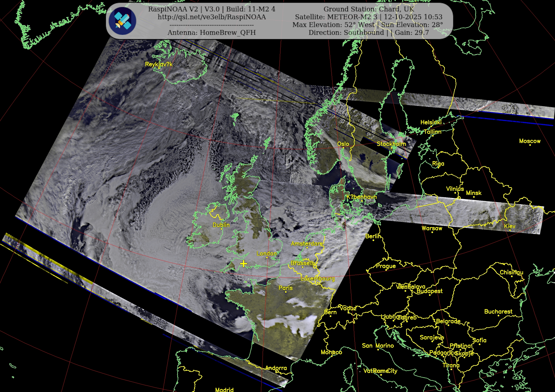Select the Dublin city marker label
The width and height of the screenshot is (555, 392).
pyautogui.click(x=221, y=225)
